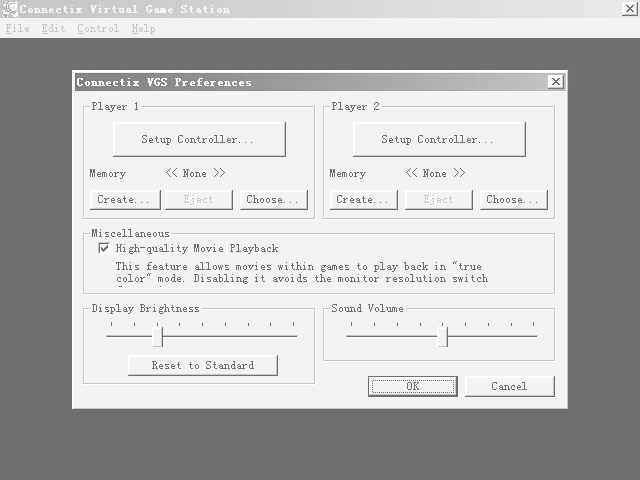Choose a memory card for Player 1
Image resolution: width=640 pixels, height=480 pixels.
273,200
